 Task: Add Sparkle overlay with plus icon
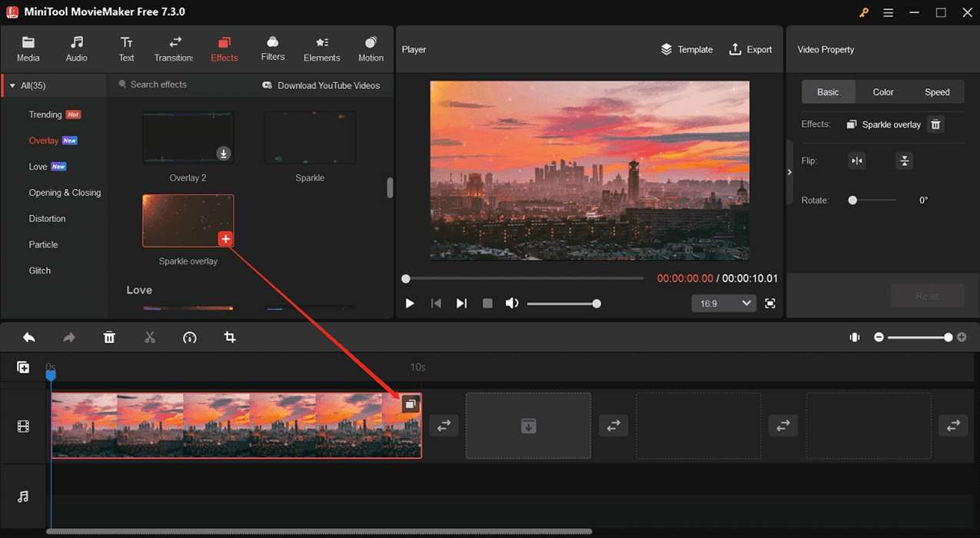[x=225, y=239]
